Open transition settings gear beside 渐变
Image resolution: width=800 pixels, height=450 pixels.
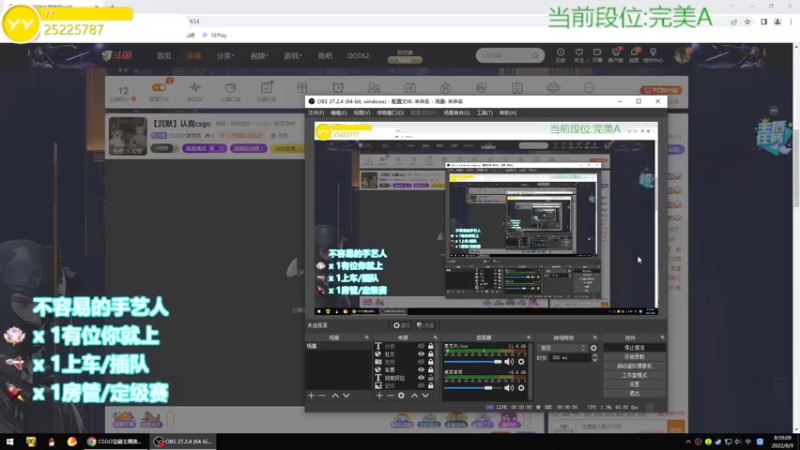point(593,348)
